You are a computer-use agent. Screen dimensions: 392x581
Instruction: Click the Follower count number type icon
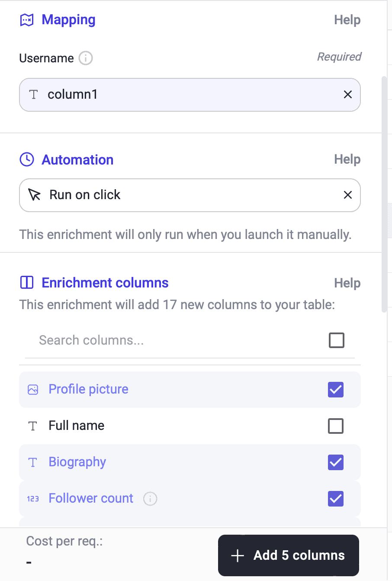[x=33, y=499]
